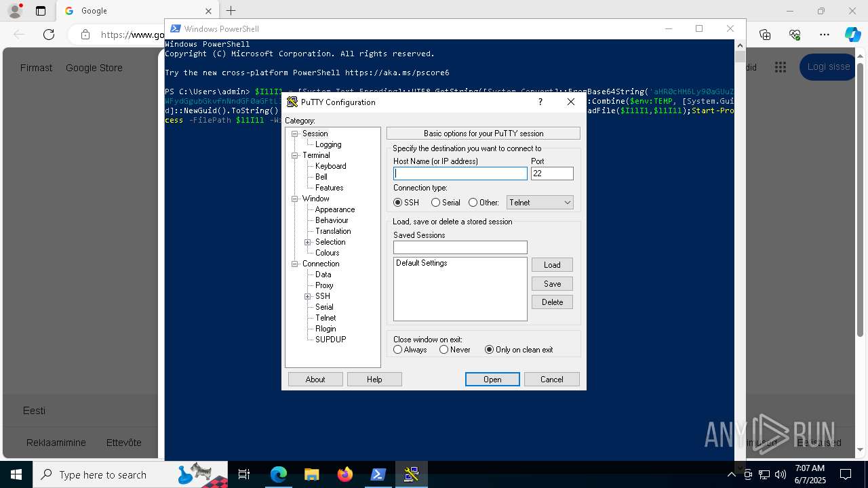Open Edge Copilot sidebar icon
This screenshot has width=868, height=488.
852,35
